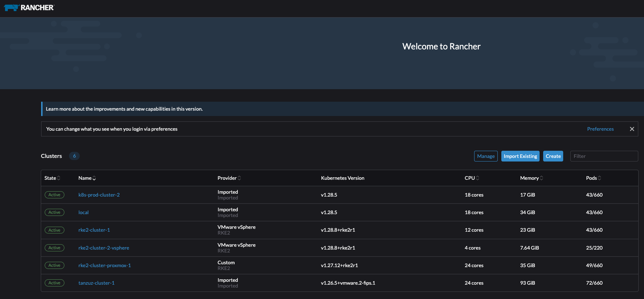Click 4 cores CPU value
644x299 pixels.
tap(472, 248)
